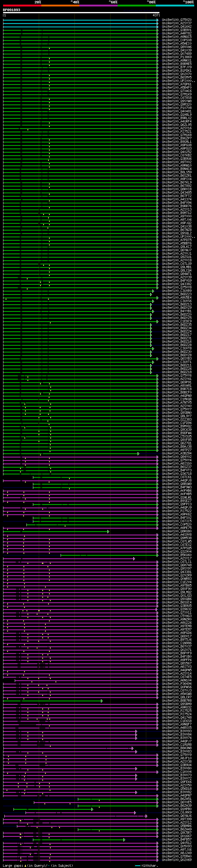Click label UniRef100_B4YYB1

(x=177, y=311)
